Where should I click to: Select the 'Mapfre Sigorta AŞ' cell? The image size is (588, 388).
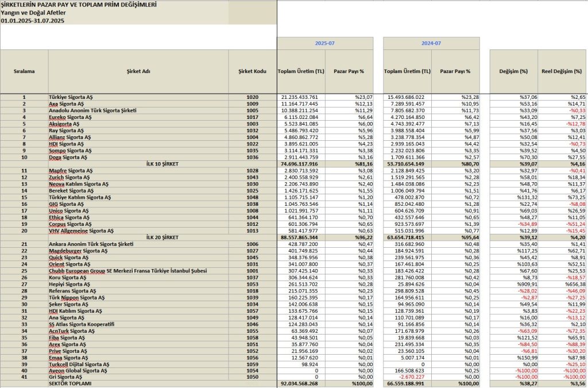click(x=138, y=171)
